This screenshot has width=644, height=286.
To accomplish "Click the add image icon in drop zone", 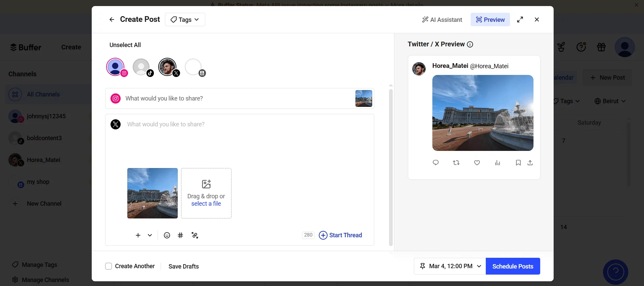I will [x=206, y=184].
